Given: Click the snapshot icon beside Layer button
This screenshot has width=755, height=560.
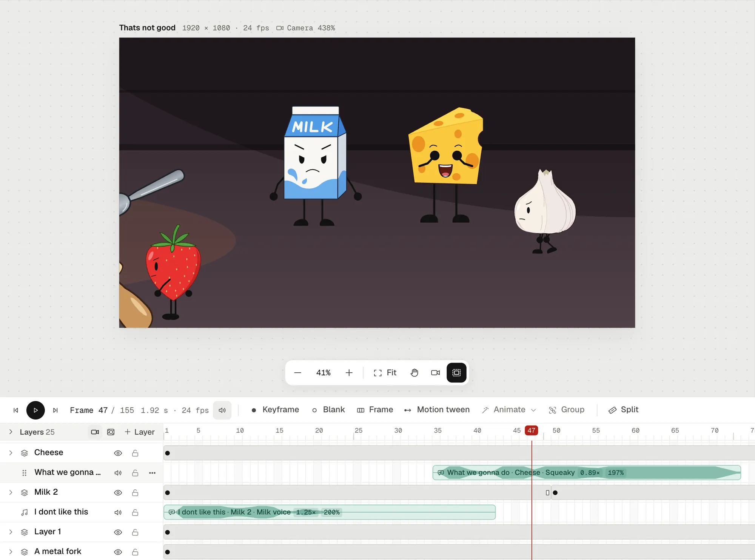Looking at the screenshot, I should [111, 432].
